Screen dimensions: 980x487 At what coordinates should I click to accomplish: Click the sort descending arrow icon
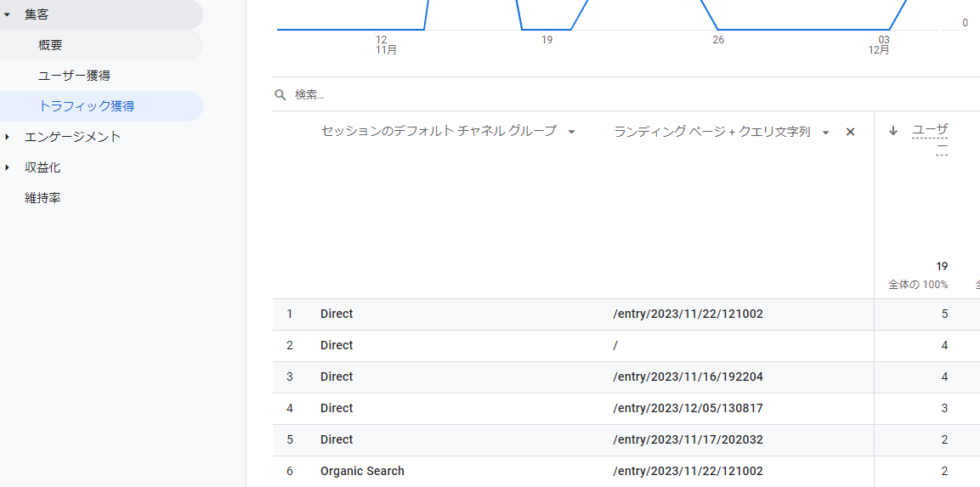(893, 130)
